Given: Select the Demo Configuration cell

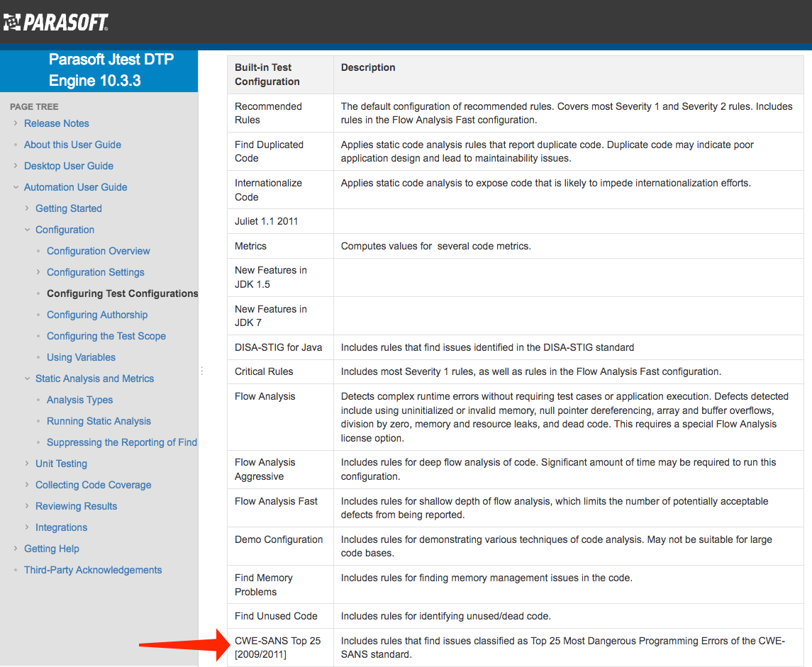Looking at the screenshot, I should click(280, 546).
